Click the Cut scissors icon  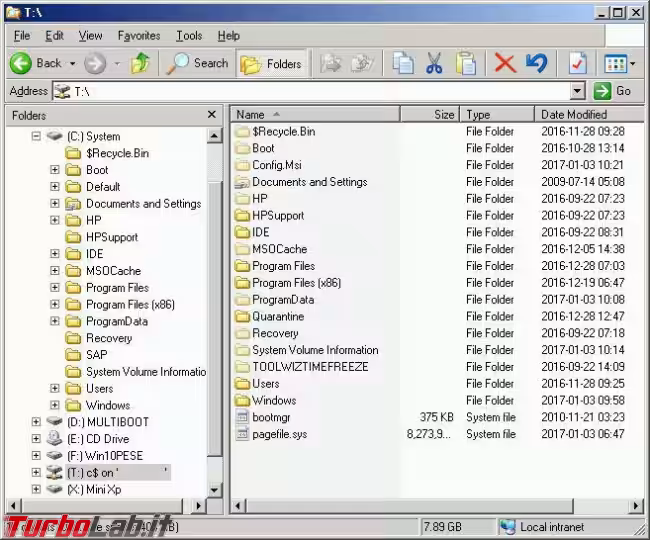click(x=434, y=63)
